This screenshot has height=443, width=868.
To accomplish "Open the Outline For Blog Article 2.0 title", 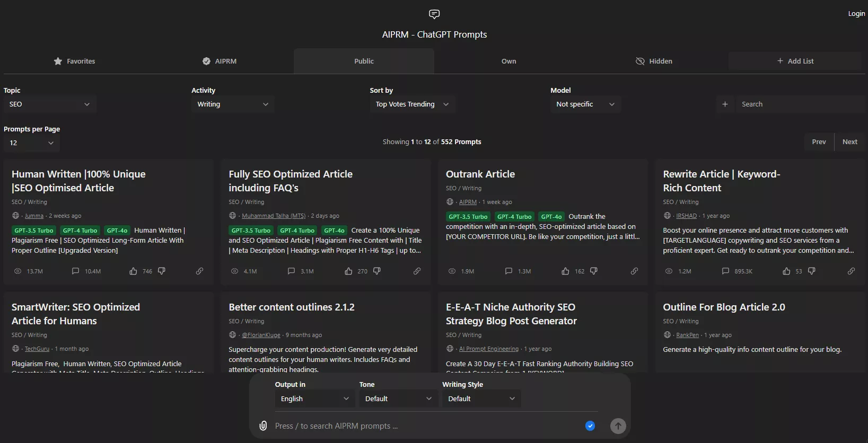I will click(724, 307).
